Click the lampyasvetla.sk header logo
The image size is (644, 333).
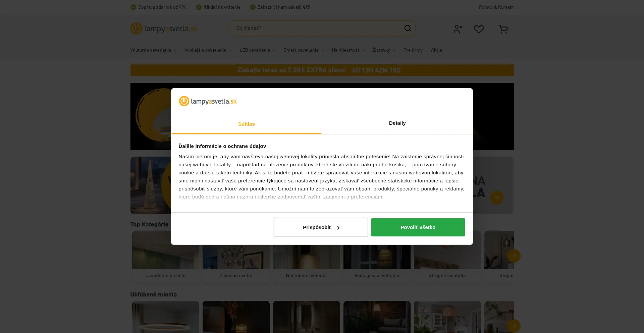pyautogui.click(x=164, y=29)
